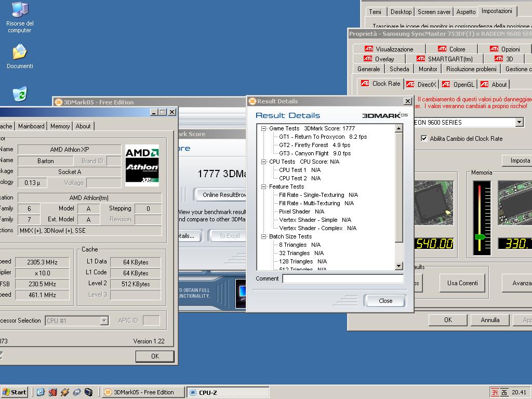Click the 3DMARK05 logo in Result Details
532x399 pixels.
tap(385, 115)
